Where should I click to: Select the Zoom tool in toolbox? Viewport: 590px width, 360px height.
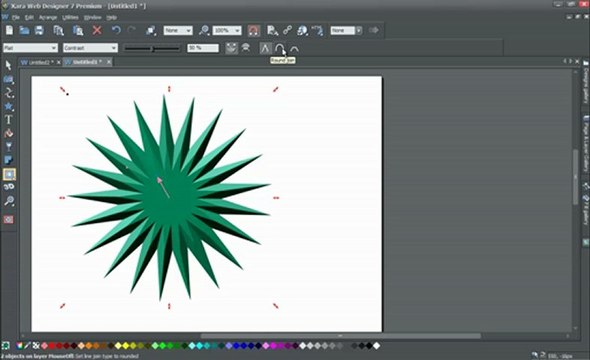point(9,201)
